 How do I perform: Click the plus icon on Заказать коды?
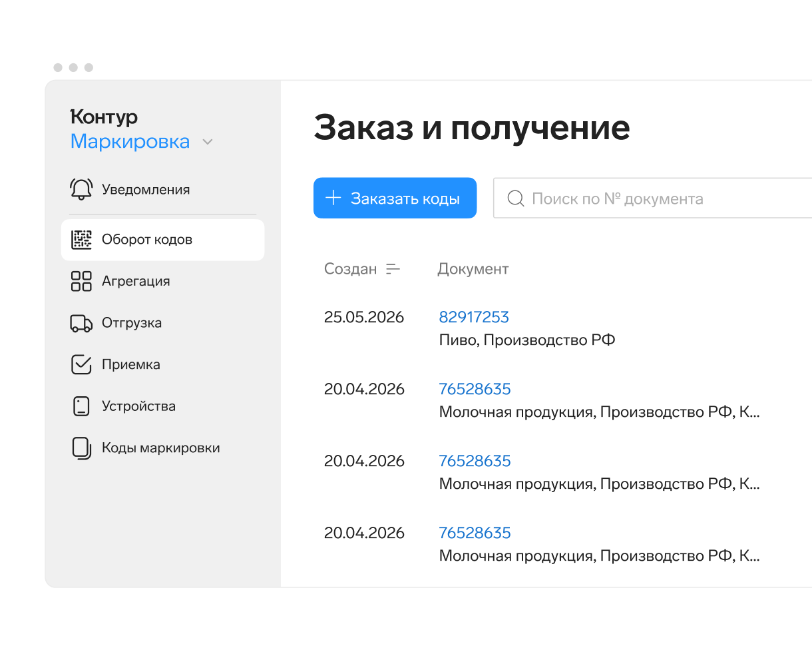(x=333, y=198)
